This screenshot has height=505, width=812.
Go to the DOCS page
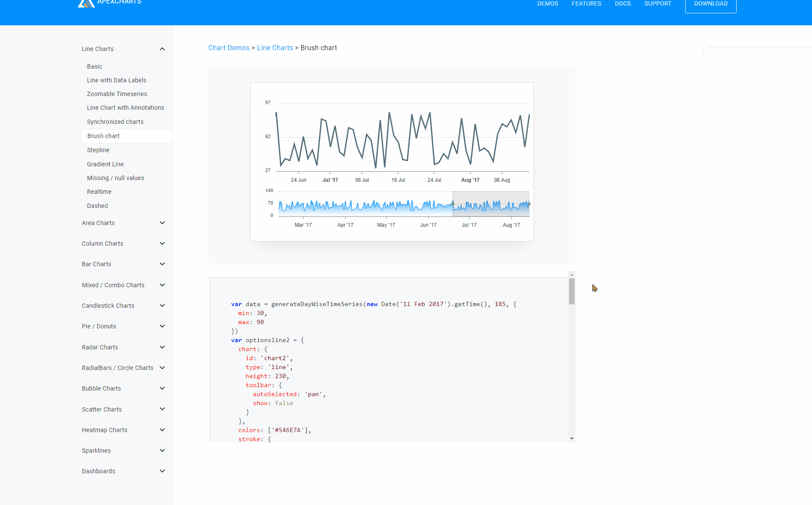[x=623, y=3]
